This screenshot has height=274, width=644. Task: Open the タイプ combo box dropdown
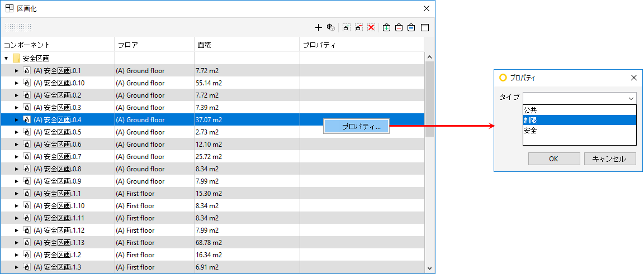click(x=631, y=98)
